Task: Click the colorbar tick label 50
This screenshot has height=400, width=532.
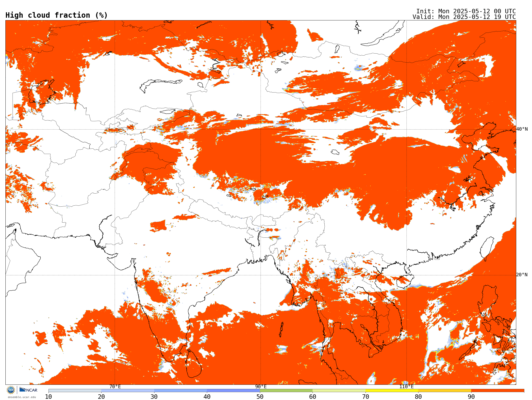Action: coord(260,397)
